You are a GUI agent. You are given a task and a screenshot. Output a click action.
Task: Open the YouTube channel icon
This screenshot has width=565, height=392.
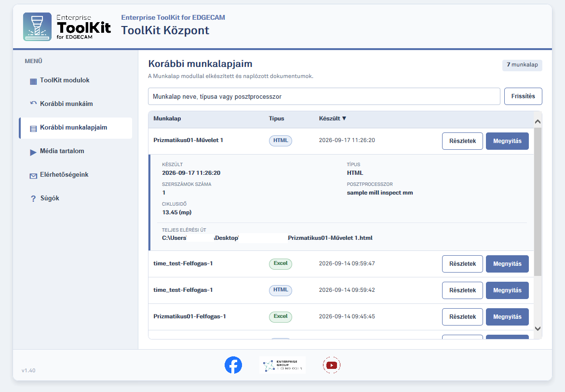point(332,365)
